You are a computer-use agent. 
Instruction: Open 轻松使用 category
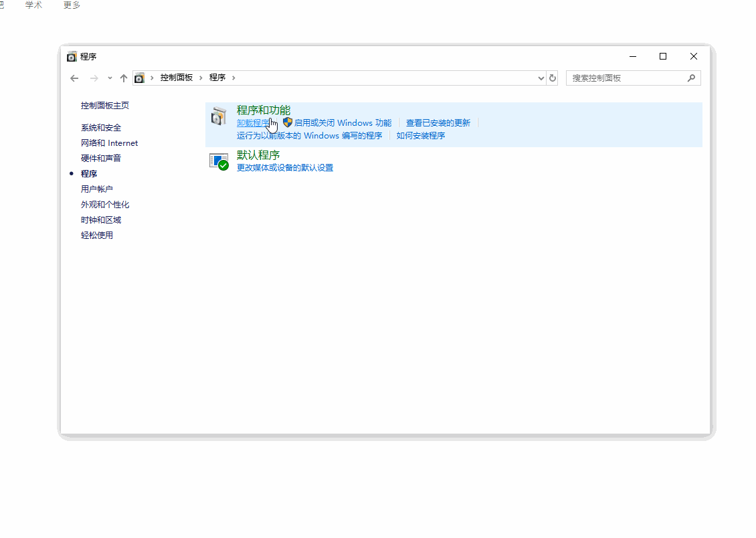(x=97, y=236)
